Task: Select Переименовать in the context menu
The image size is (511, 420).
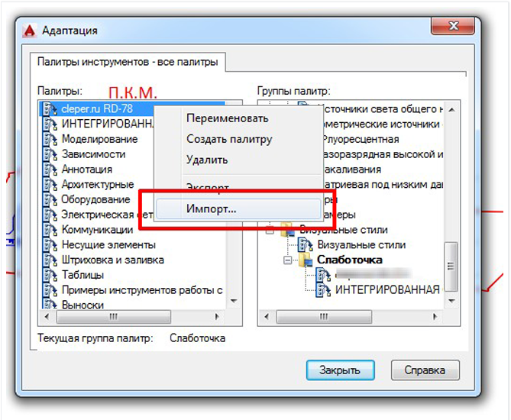Action: coord(227,118)
